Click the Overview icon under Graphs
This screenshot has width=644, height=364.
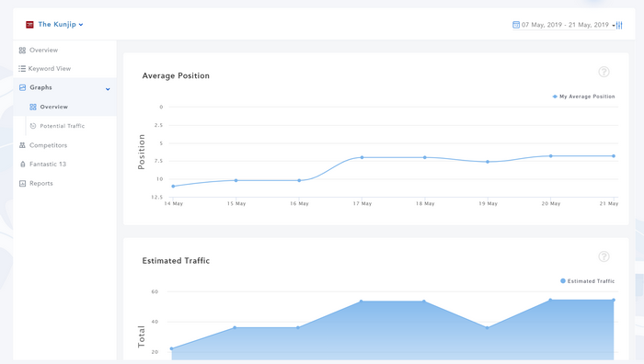click(33, 108)
